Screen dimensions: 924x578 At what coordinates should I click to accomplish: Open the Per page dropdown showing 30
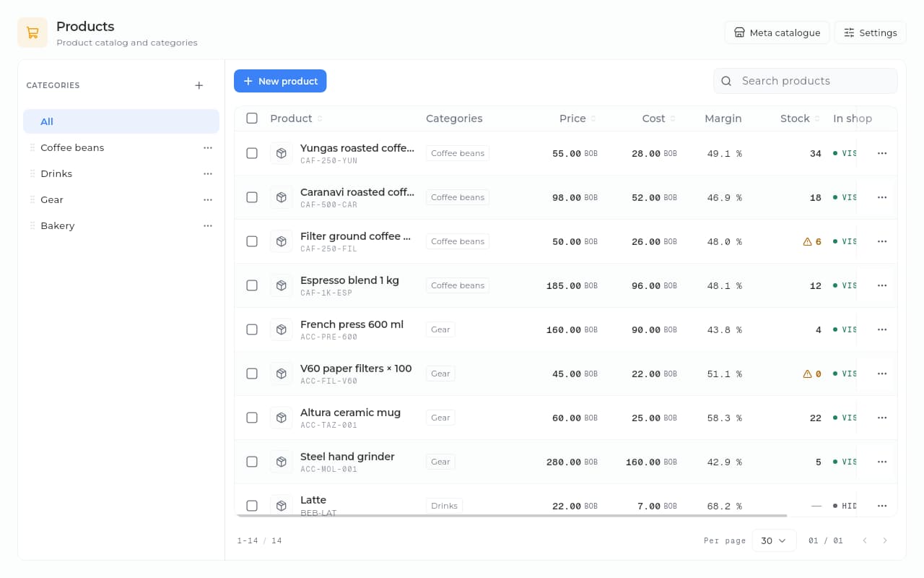775,540
